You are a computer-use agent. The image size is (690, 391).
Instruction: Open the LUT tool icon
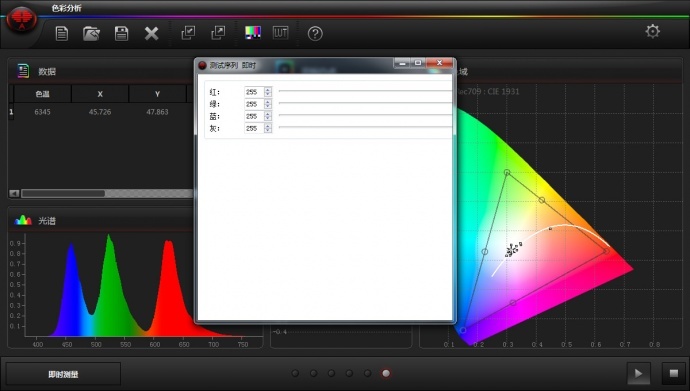click(x=280, y=33)
